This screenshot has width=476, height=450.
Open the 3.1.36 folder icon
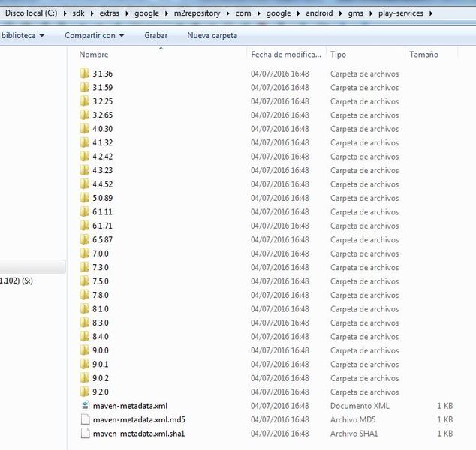point(85,73)
